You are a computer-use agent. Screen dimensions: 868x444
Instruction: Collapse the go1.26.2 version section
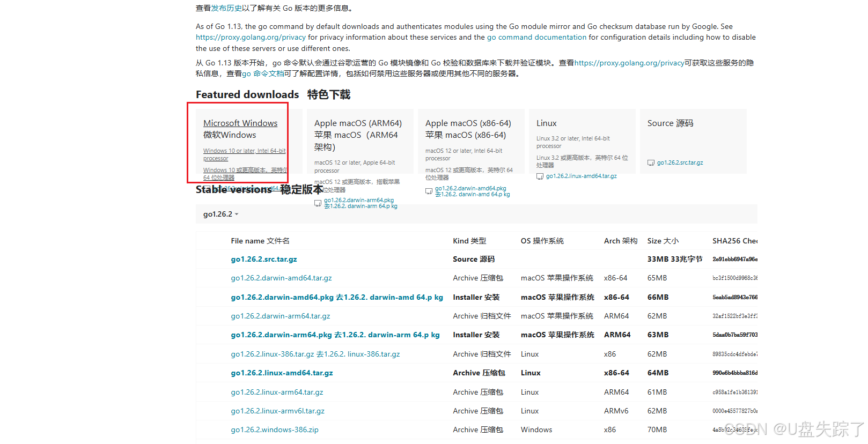coord(220,214)
